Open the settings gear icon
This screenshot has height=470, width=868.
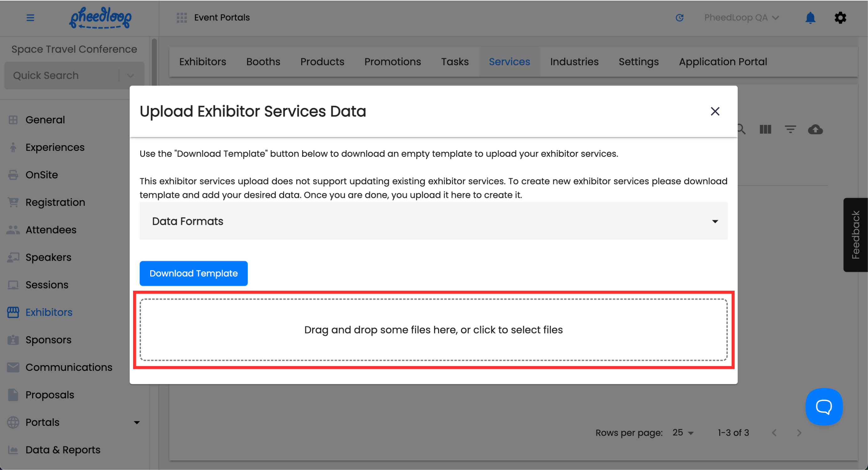(x=840, y=18)
